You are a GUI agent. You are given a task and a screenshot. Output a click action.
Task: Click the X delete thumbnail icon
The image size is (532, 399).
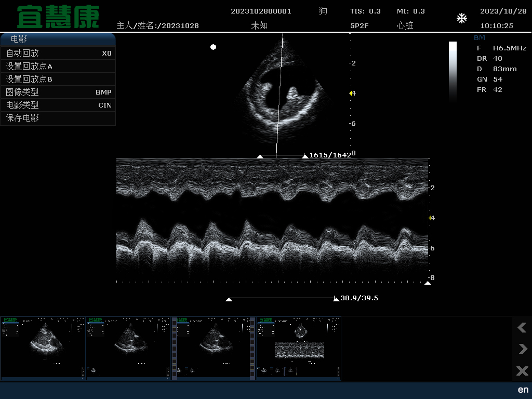click(x=522, y=370)
